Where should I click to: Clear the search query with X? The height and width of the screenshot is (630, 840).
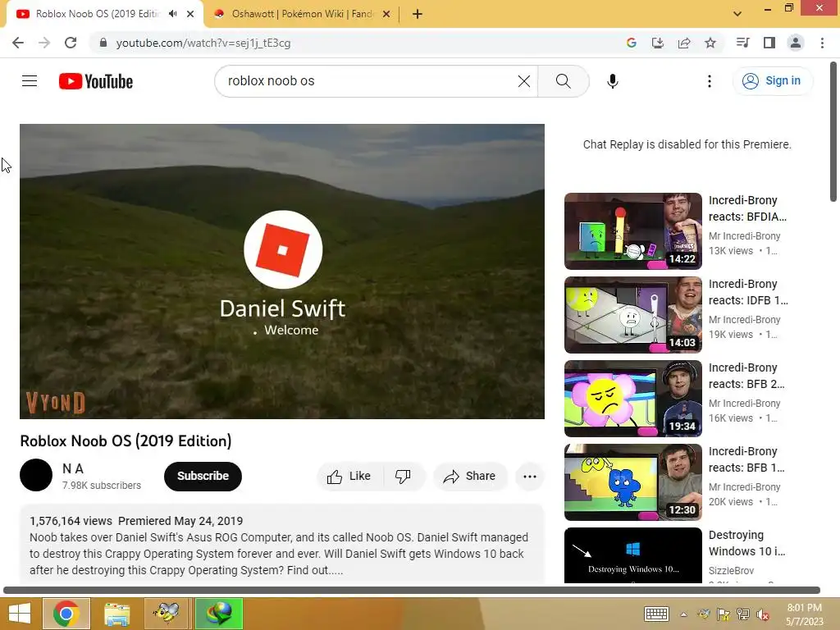(524, 81)
